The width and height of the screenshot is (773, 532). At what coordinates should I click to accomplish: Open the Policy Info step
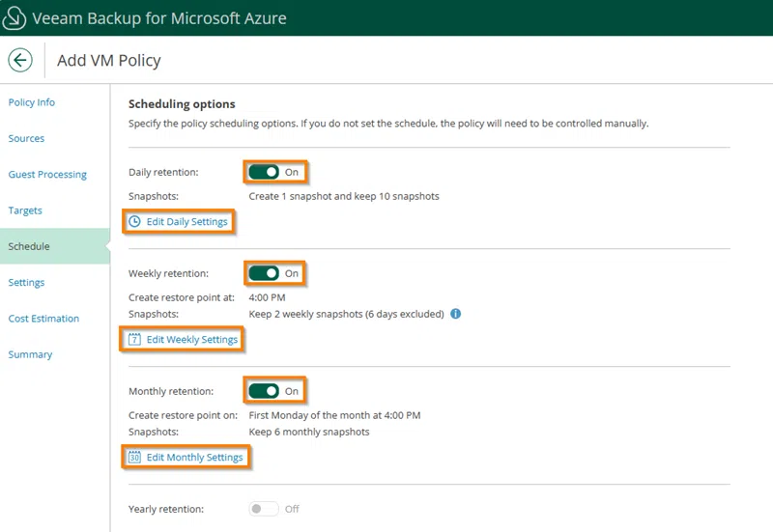32,102
